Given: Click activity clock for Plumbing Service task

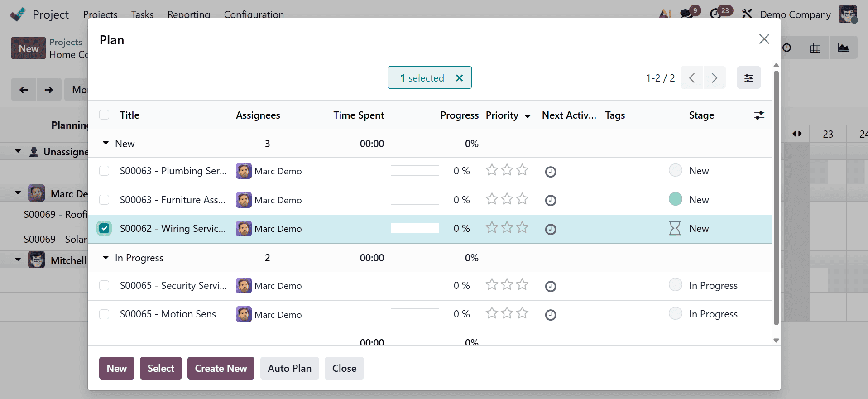Looking at the screenshot, I should (551, 172).
